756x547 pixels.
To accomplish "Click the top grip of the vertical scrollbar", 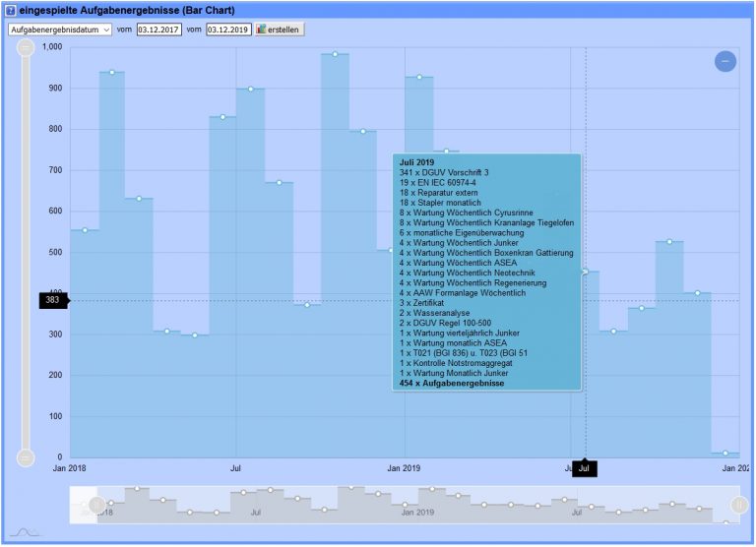I will click(26, 46).
